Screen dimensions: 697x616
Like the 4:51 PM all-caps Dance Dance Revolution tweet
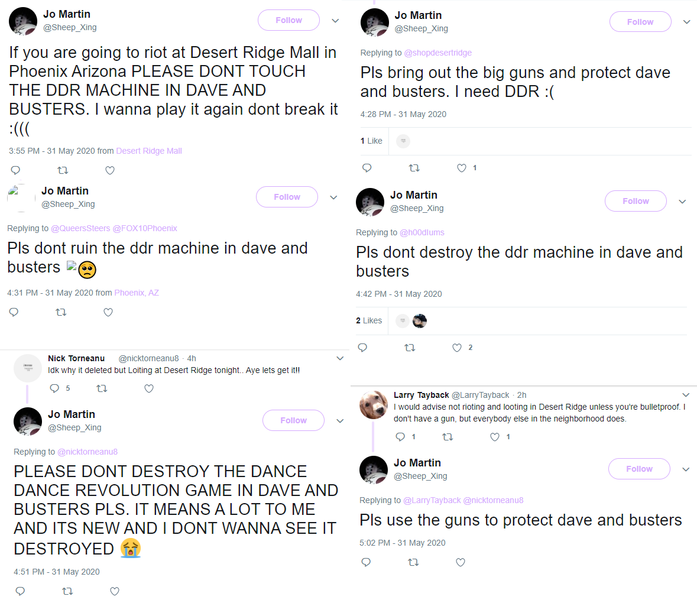(115, 591)
